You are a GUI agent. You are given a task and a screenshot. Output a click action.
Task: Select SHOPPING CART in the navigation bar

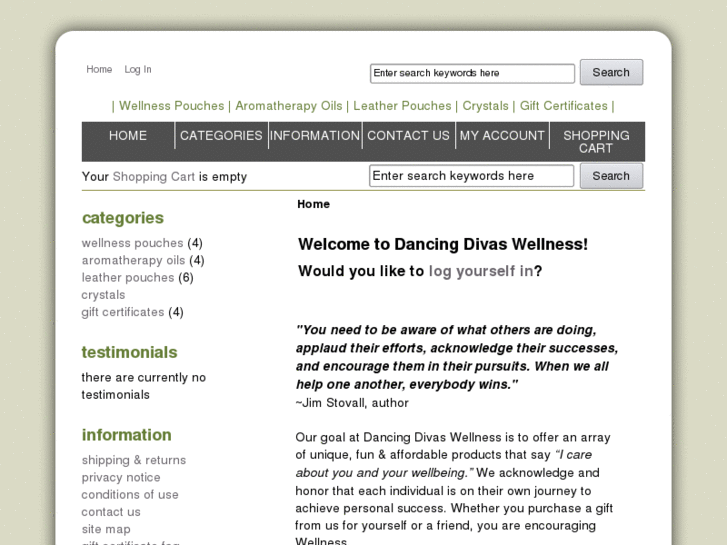(596, 142)
